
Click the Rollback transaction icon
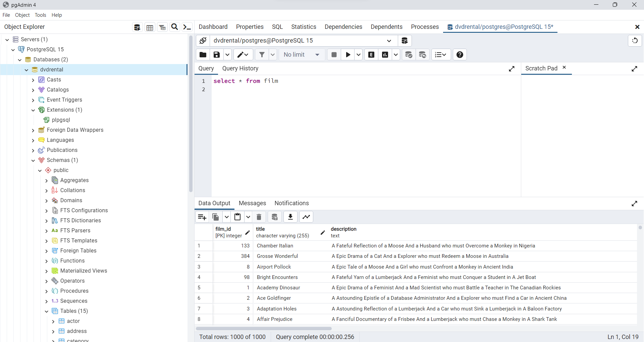423,55
